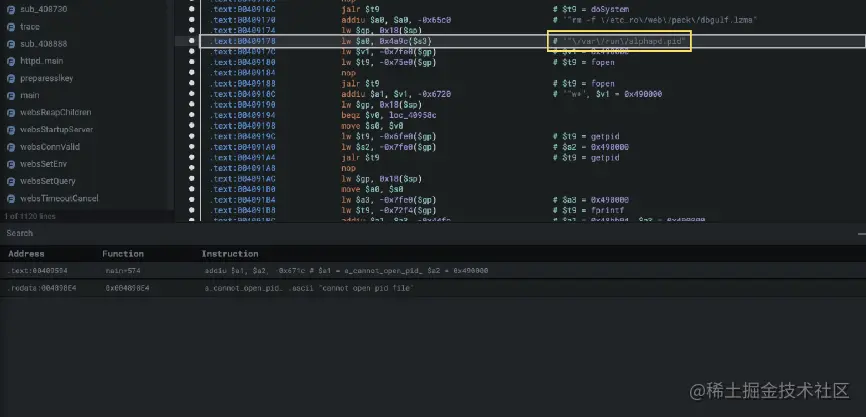Toggle breakpoint dot at .text:00409184
The image size is (866, 417).
[x=192, y=73]
